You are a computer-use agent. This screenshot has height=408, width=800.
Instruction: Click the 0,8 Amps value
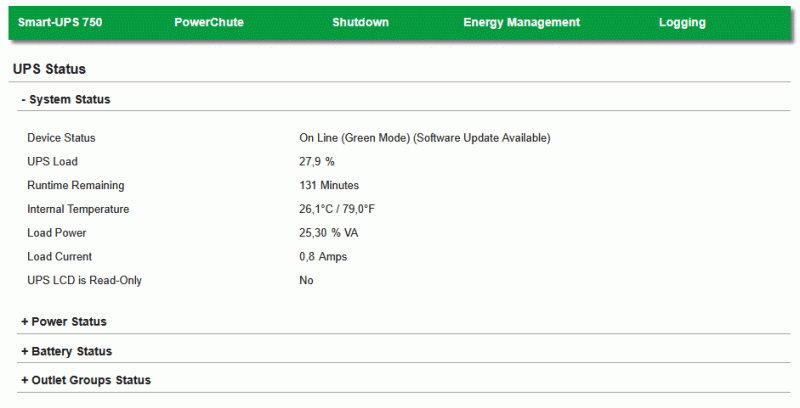coord(323,257)
